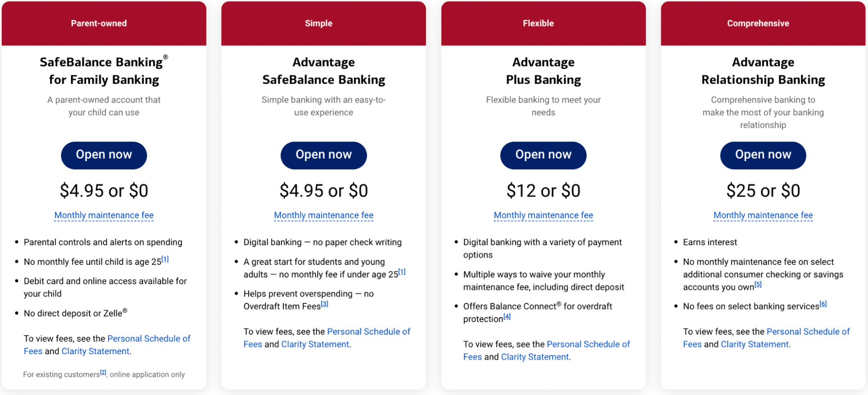
Task: View footnote 4 after overdraft protection
Action: tap(507, 316)
